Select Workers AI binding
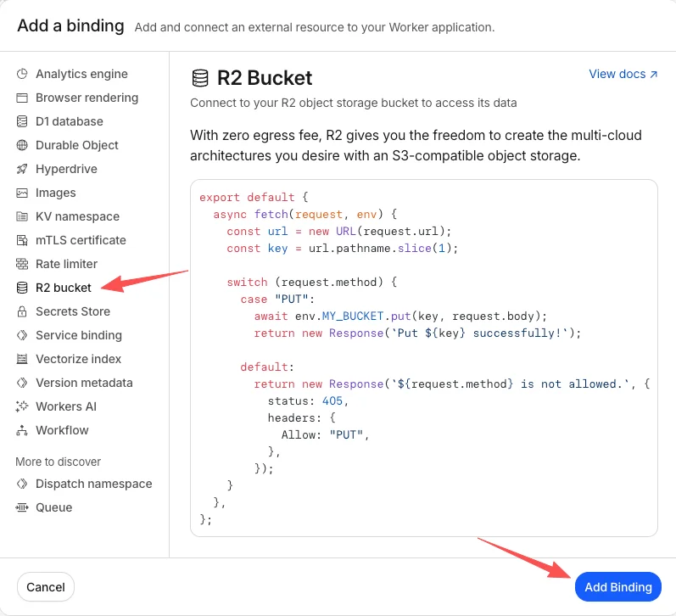Image resolution: width=676 pixels, height=616 pixels. click(x=66, y=406)
